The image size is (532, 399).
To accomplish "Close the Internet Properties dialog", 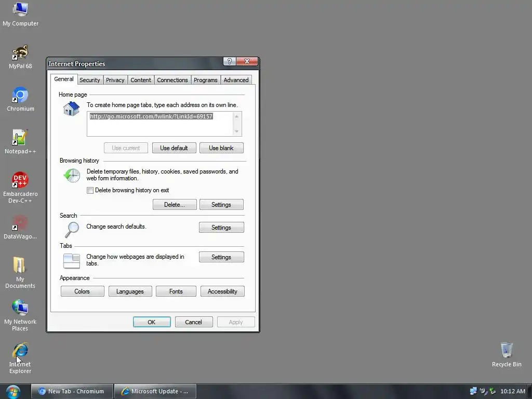I will click(x=247, y=61).
